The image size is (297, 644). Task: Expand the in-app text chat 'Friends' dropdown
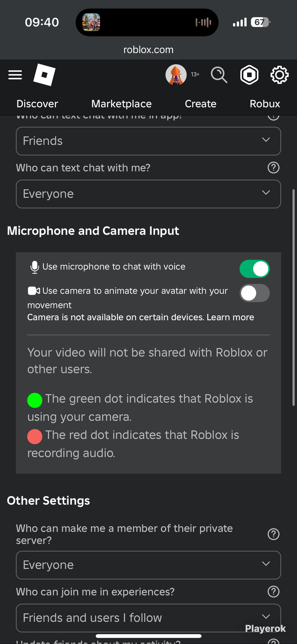click(148, 141)
